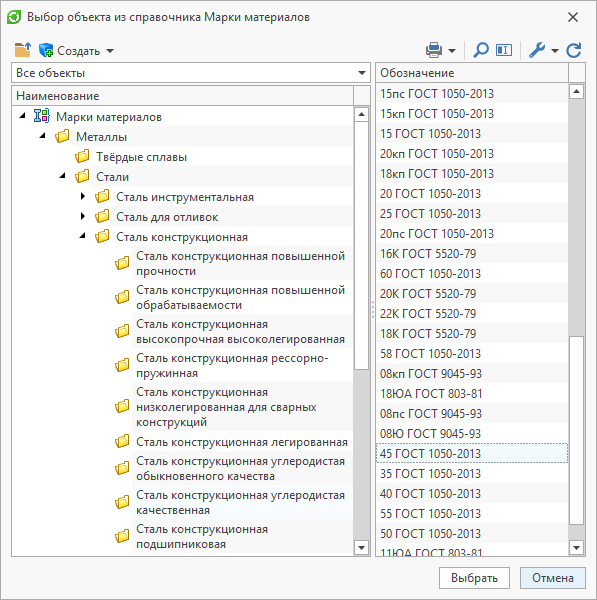Image resolution: width=597 pixels, height=600 pixels.
Task: Click the Отмена button
Action: (553, 578)
